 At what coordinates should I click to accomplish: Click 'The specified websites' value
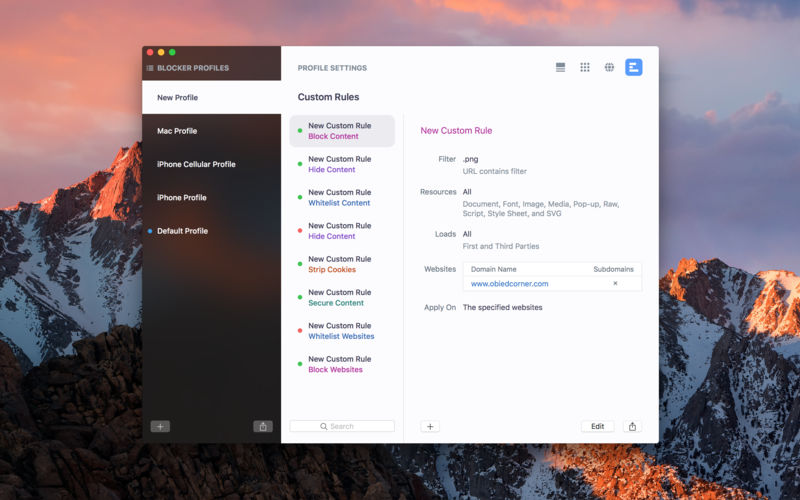pyautogui.click(x=503, y=307)
